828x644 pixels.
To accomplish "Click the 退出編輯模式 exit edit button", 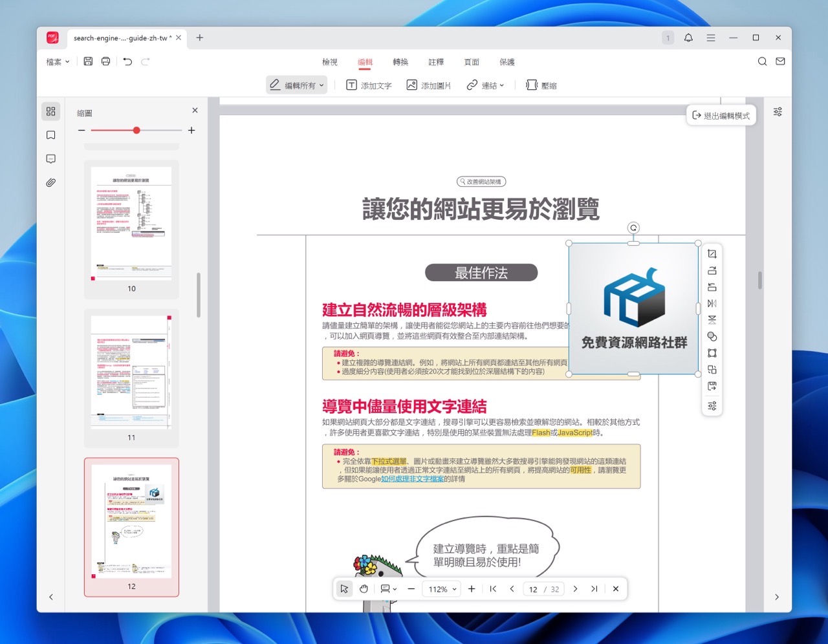I will coord(721,116).
